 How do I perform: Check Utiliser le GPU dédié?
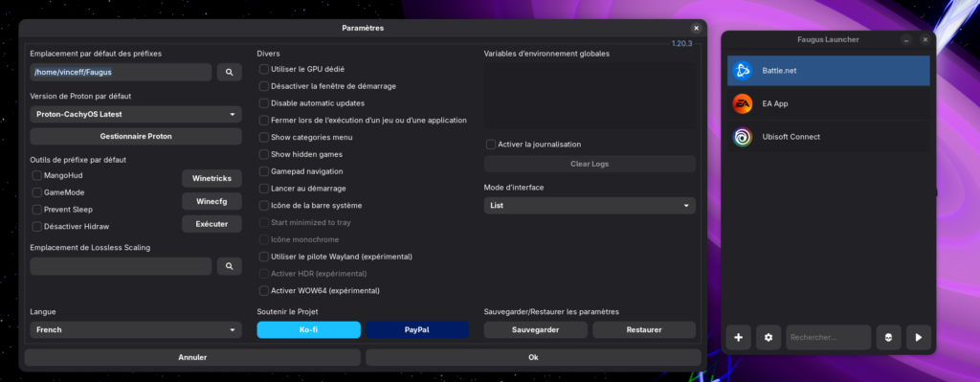[264, 69]
